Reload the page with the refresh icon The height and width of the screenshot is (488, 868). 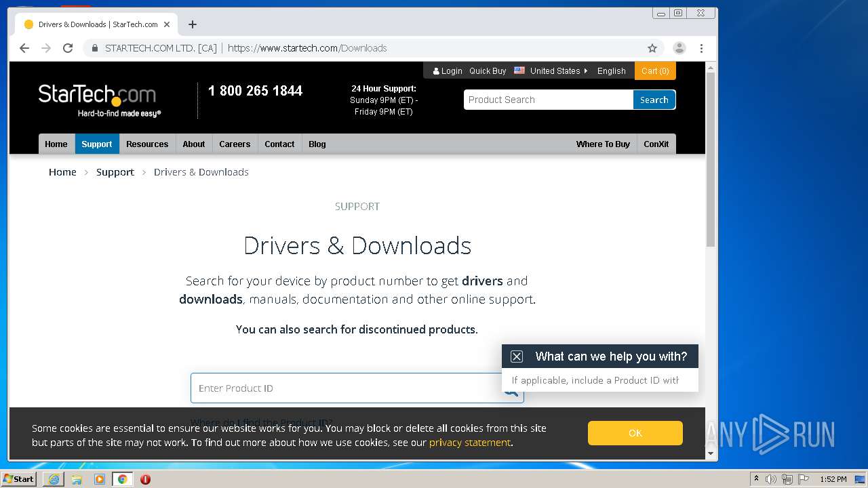[68, 48]
